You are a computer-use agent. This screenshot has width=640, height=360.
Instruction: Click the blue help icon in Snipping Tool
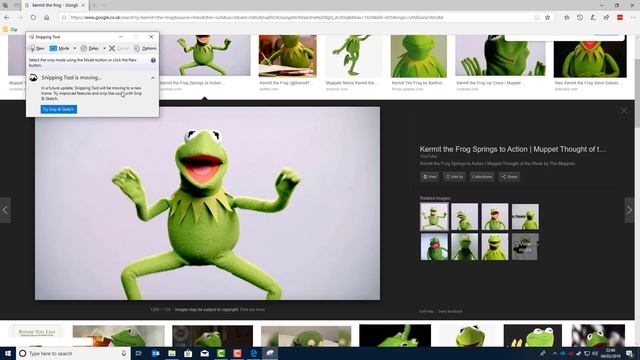point(153,60)
